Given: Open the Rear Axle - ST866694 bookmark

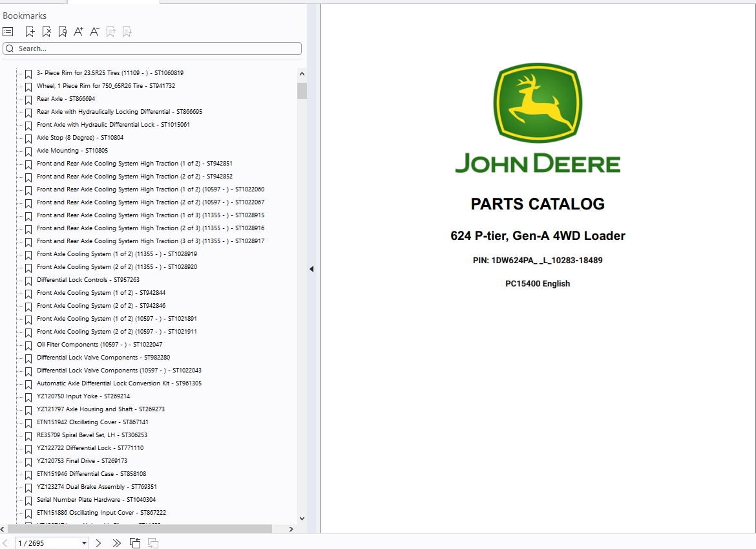Looking at the screenshot, I should [65, 99].
